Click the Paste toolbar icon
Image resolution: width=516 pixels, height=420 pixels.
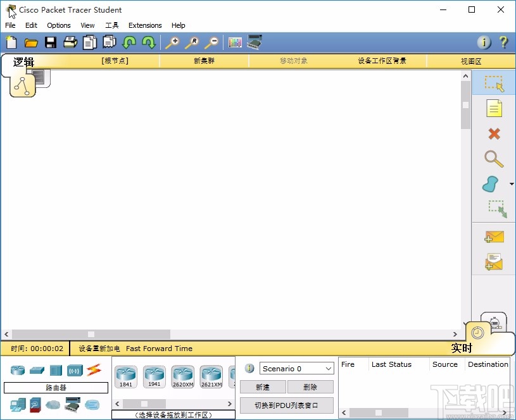[110, 42]
